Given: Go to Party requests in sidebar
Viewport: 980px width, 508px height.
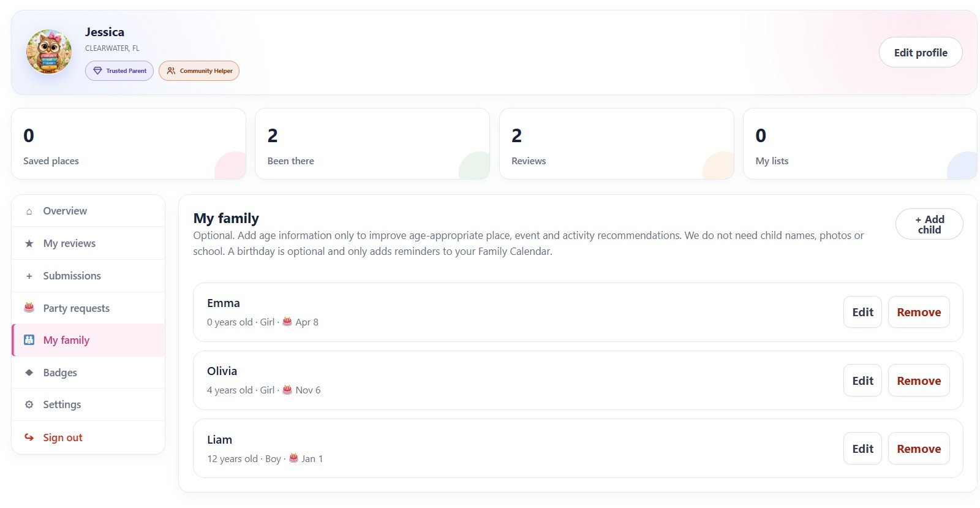Looking at the screenshot, I should click(x=88, y=308).
